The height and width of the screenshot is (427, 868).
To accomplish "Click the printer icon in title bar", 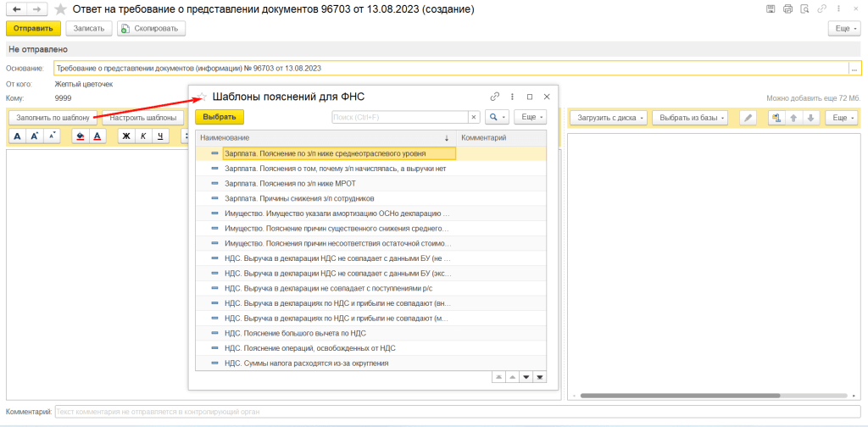I will [x=787, y=8].
